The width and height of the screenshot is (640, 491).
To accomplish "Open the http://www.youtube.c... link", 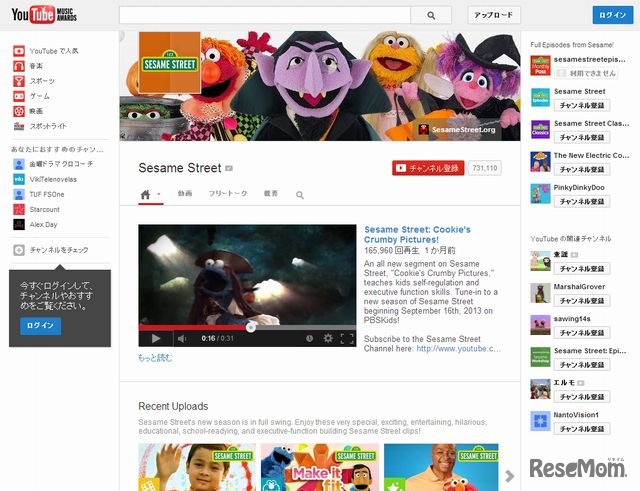I will (458, 349).
